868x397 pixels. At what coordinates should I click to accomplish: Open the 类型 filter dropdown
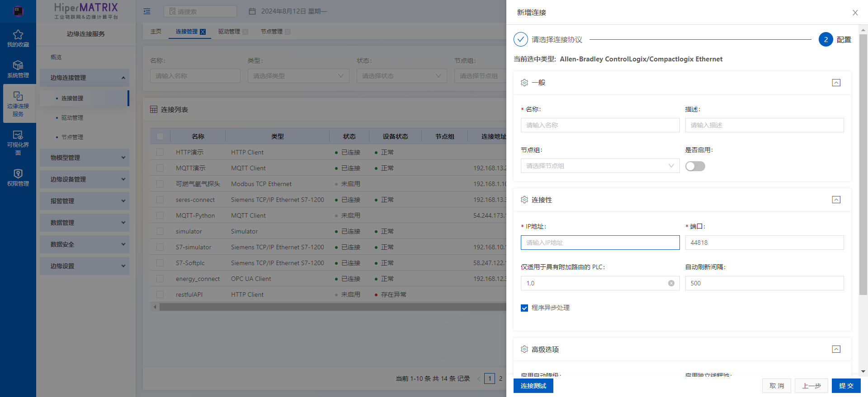298,76
